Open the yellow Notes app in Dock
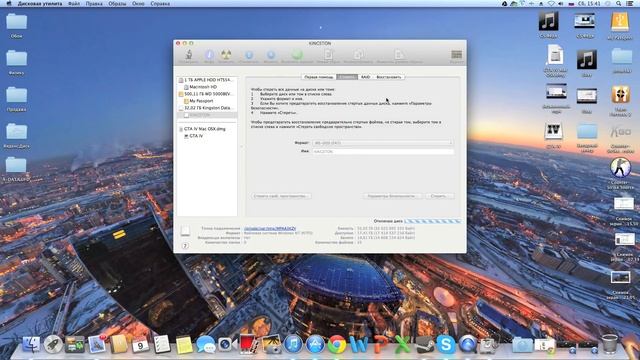 (x=184, y=344)
